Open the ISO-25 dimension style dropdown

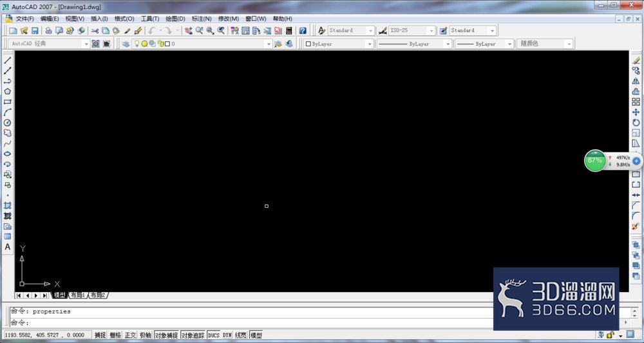click(431, 30)
